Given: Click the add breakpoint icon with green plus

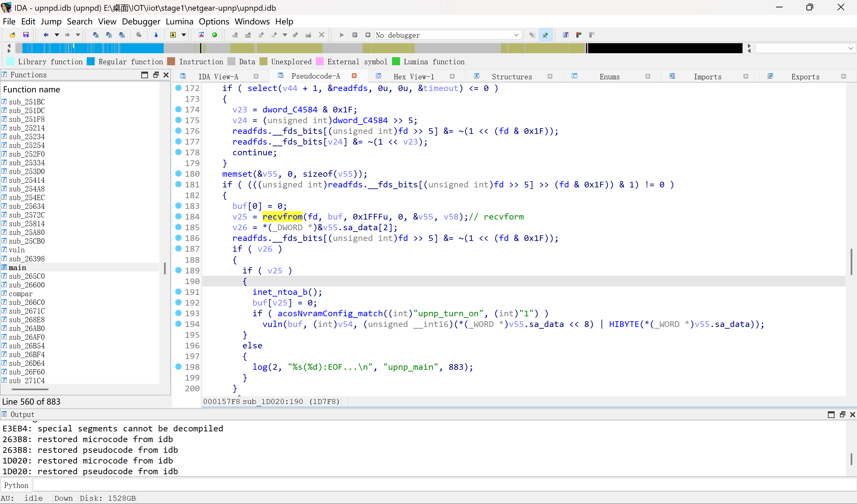Looking at the screenshot, I should (x=578, y=35).
